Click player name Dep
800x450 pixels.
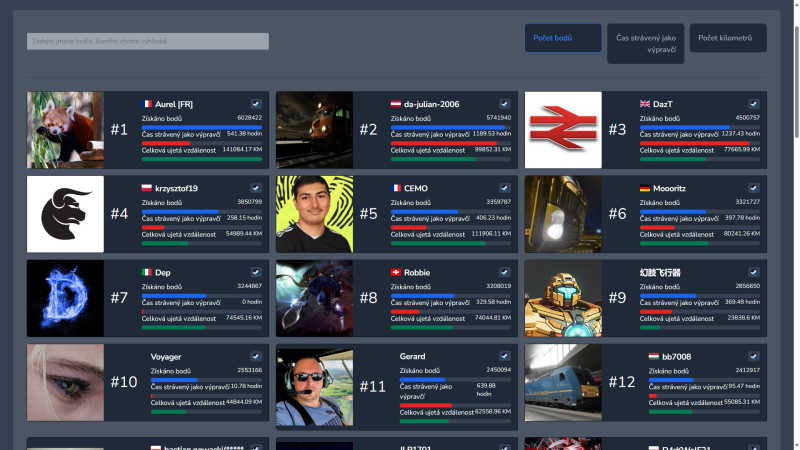163,272
